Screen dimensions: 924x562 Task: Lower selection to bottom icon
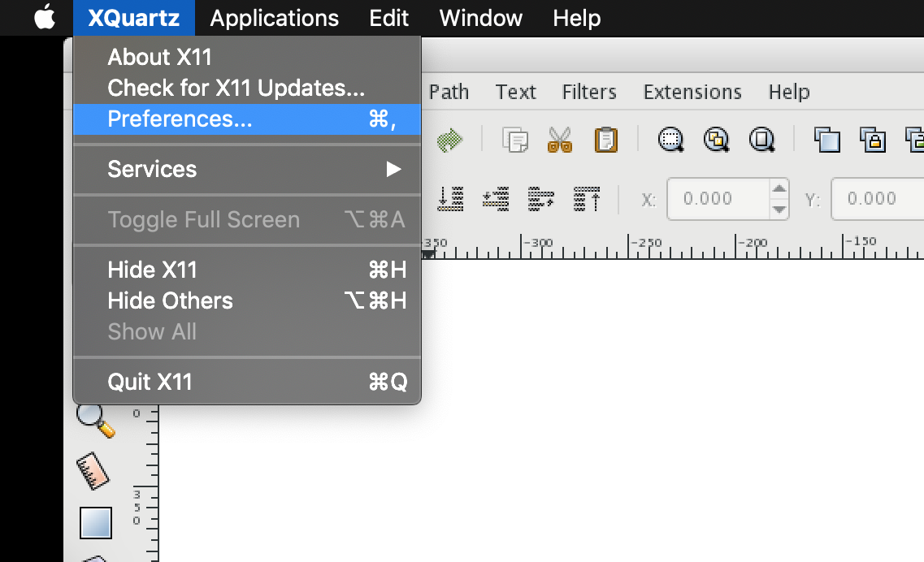pos(450,198)
